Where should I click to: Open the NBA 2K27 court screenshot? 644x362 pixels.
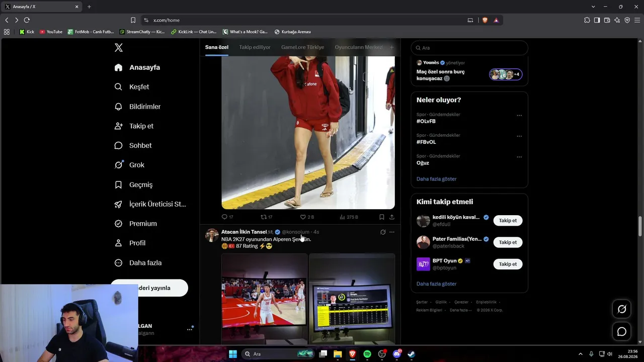click(x=264, y=299)
